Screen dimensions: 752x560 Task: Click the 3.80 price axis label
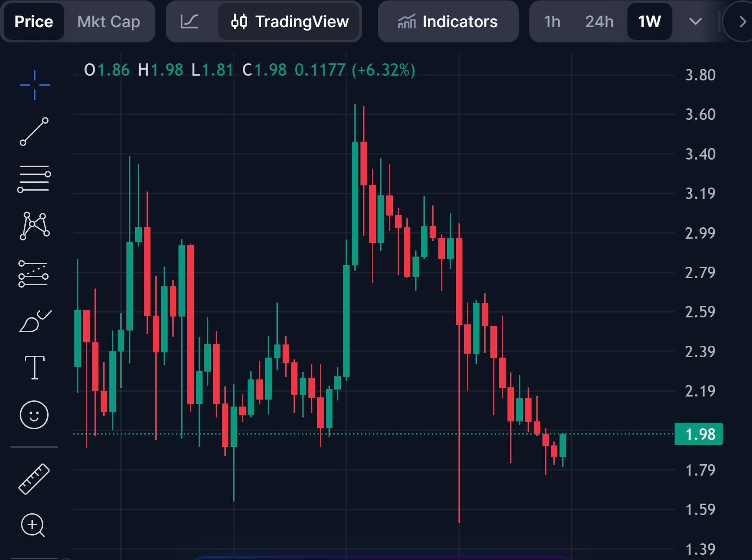click(700, 75)
